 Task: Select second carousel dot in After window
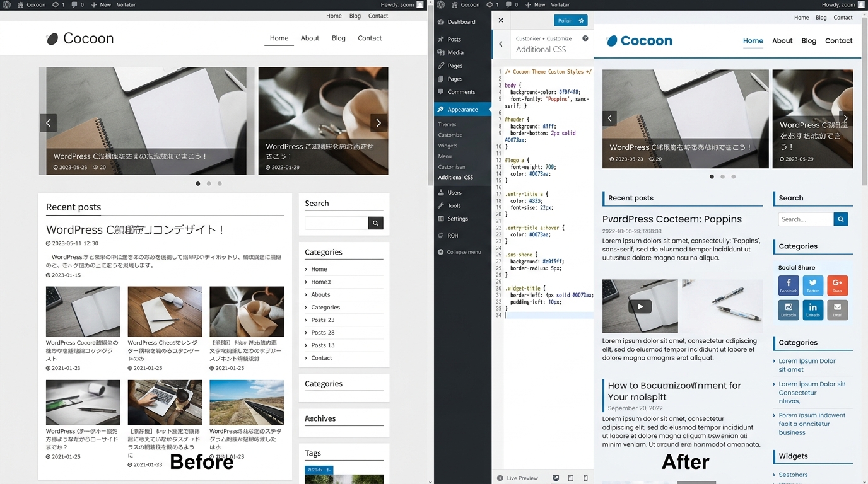pyautogui.click(x=723, y=177)
